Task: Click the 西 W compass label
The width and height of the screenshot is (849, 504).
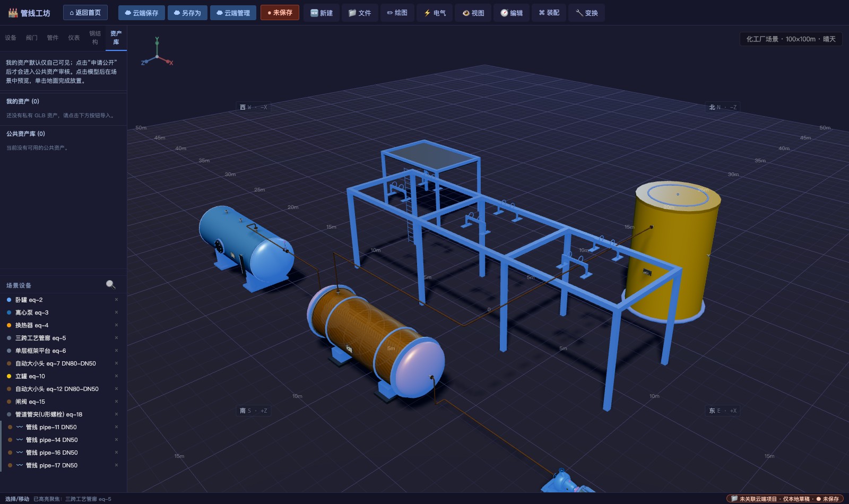Action: click(x=254, y=107)
